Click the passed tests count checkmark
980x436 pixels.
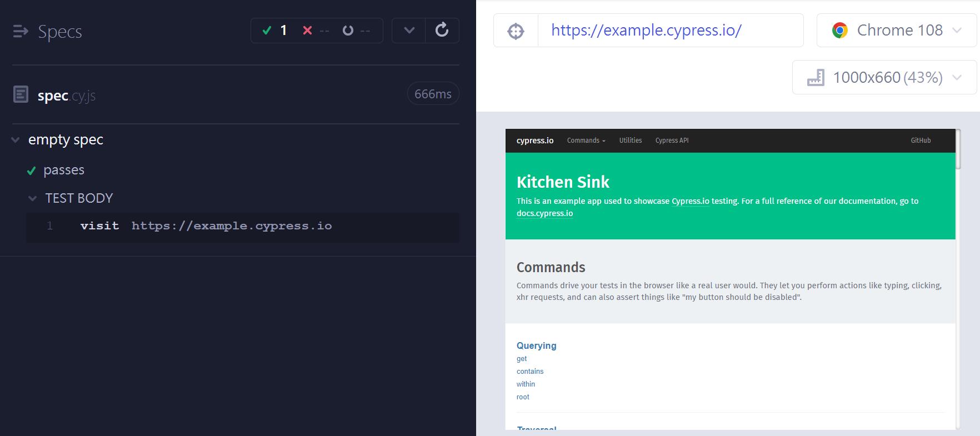click(x=267, y=30)
